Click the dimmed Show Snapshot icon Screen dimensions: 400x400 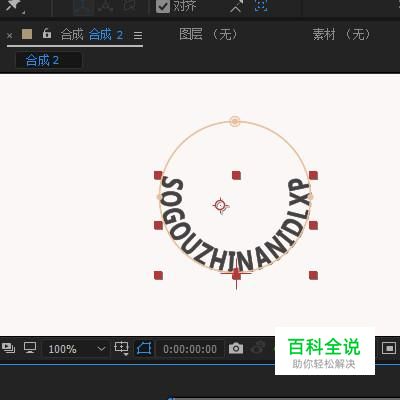[x=258, y=348]
